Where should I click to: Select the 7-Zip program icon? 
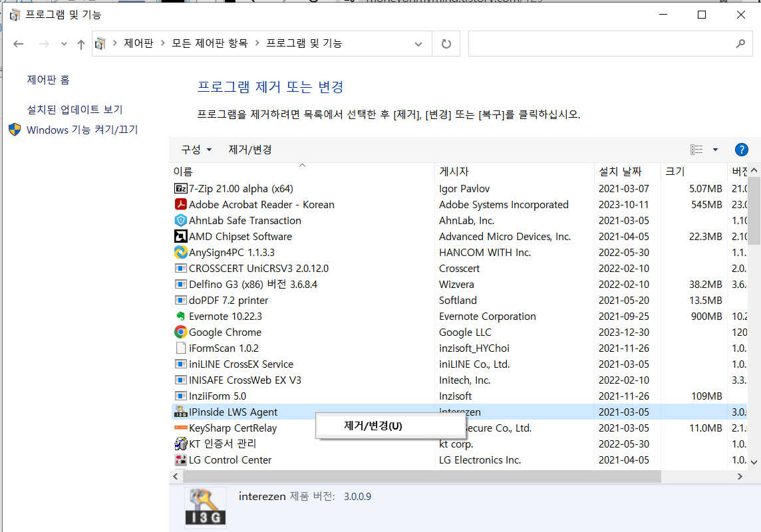coord(180,188)
